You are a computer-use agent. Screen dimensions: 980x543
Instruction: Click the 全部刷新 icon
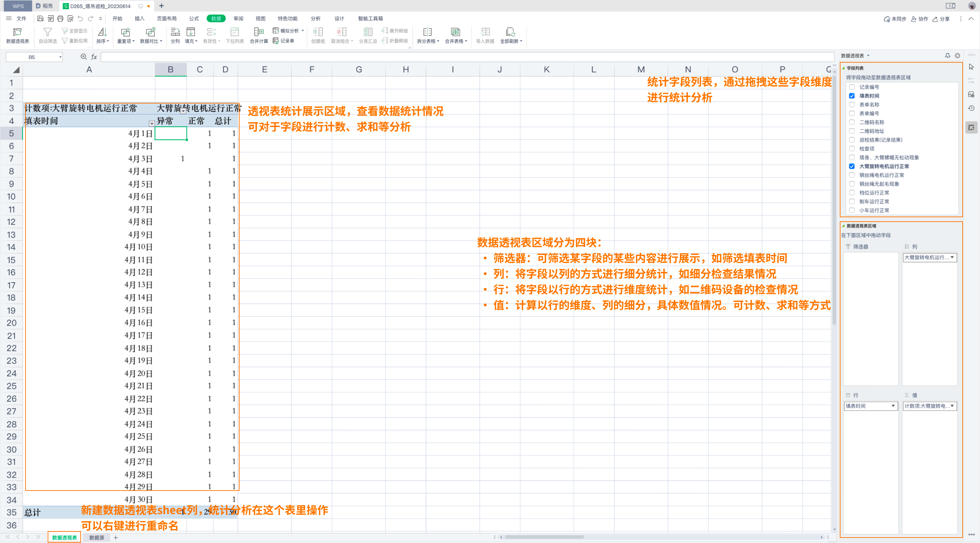pyautogui.click(x=510, y=32)
